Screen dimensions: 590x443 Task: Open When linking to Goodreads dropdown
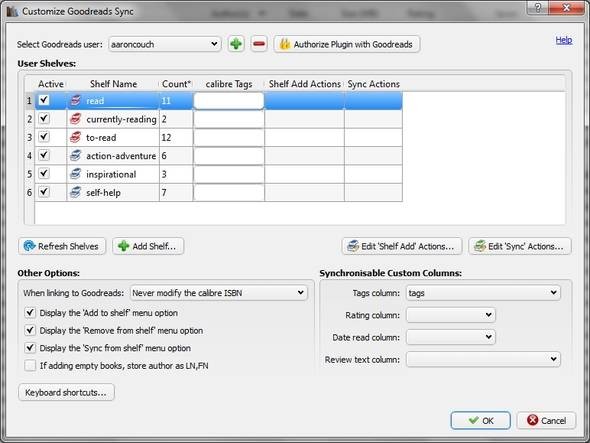219,293
